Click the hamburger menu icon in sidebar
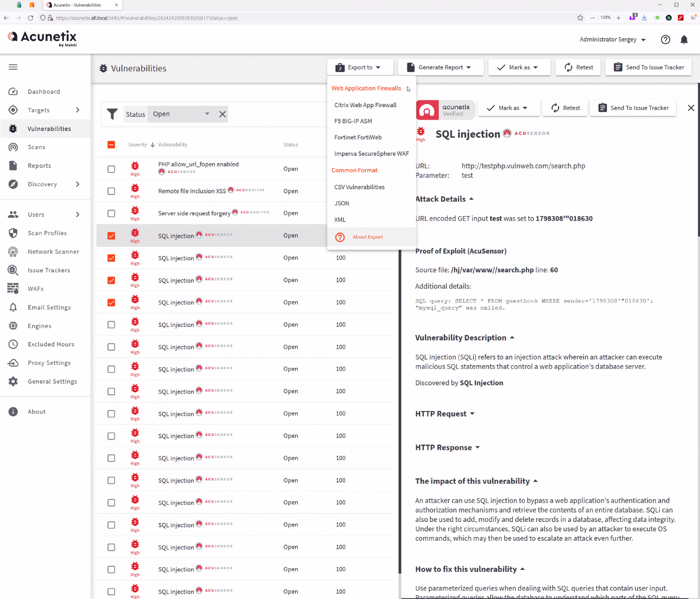700x599 pixels. coord(13,67)
